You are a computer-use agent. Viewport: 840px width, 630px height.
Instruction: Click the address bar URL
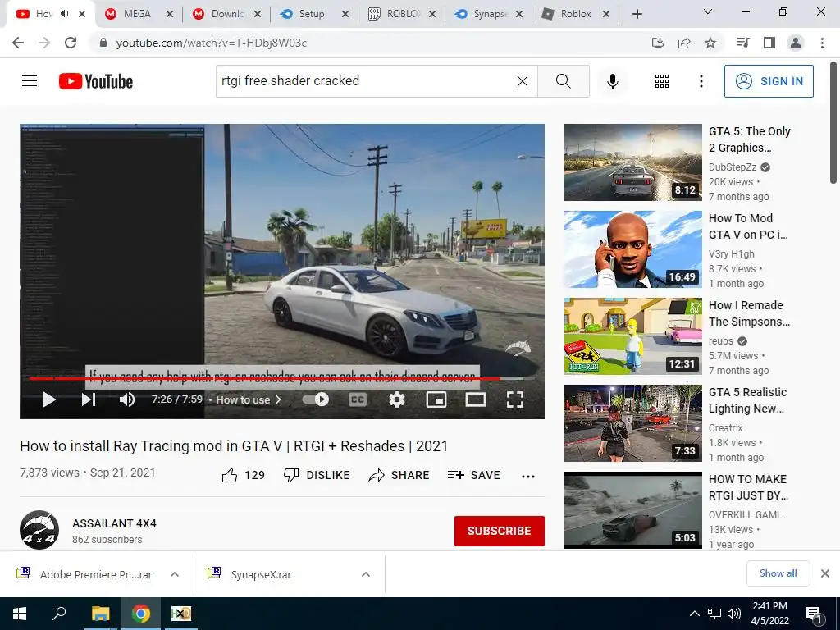tap(212, 43)
